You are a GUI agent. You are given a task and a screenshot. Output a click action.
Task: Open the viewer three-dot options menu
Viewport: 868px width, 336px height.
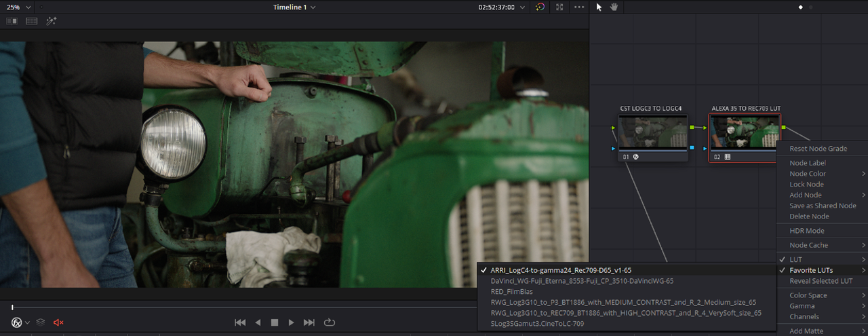(578, 7)
